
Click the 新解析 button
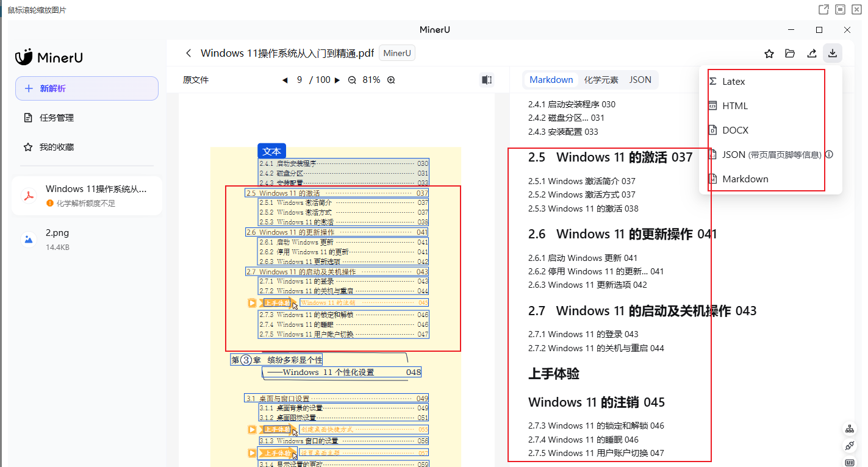87,88
